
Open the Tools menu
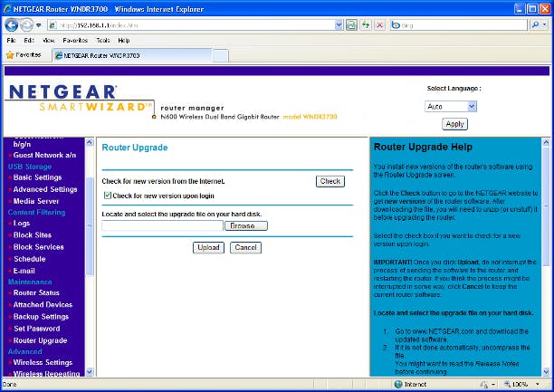(x=103, y=41)
